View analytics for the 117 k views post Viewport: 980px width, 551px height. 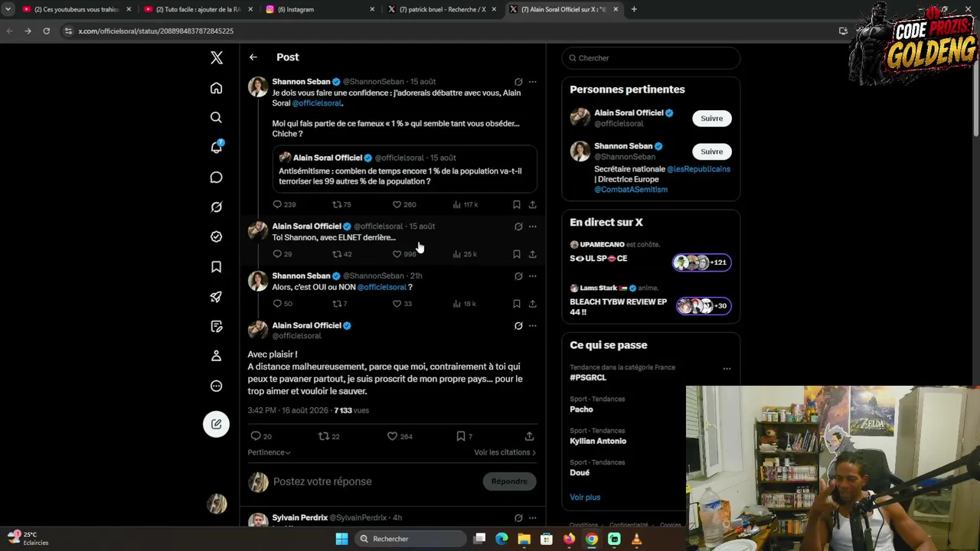point(465,204)
